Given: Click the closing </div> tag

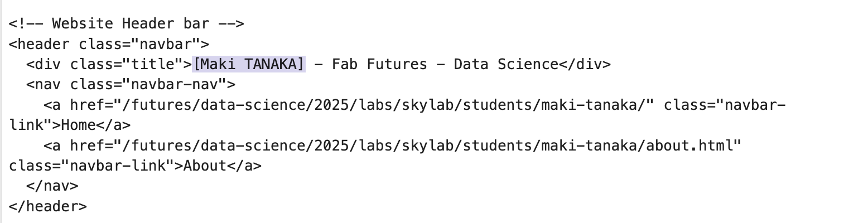Looking at the screenshot, I should pos(585,65).
